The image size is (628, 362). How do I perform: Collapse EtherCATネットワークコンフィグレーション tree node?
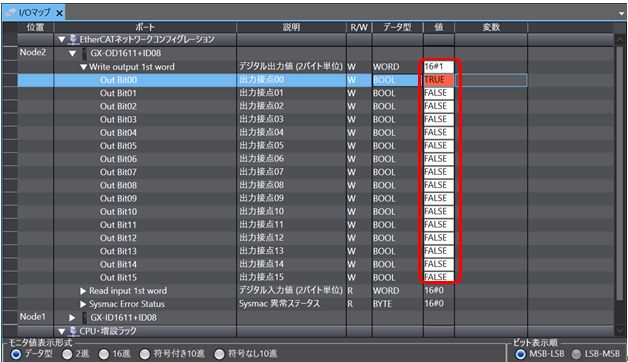point(61,40)
